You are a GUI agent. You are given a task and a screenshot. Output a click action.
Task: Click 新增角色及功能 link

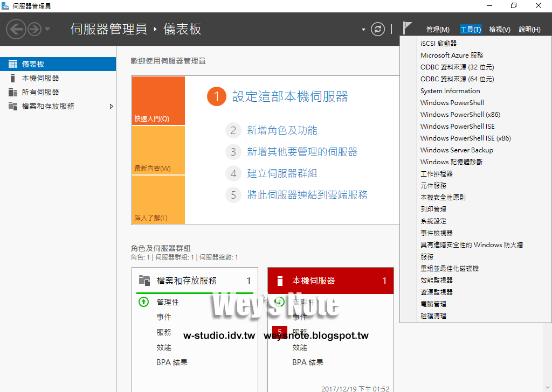coord(282,130)
